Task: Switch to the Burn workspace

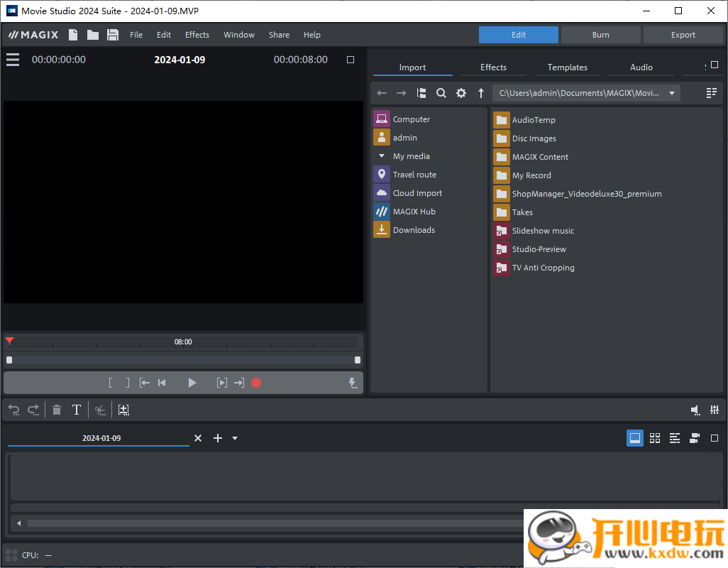Action: pyautogui.click(x=601, y=35)
